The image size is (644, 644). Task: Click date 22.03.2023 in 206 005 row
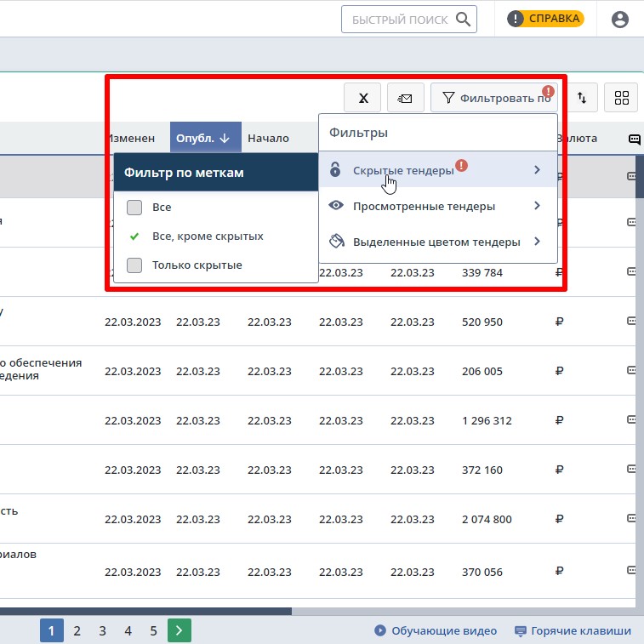133,371
